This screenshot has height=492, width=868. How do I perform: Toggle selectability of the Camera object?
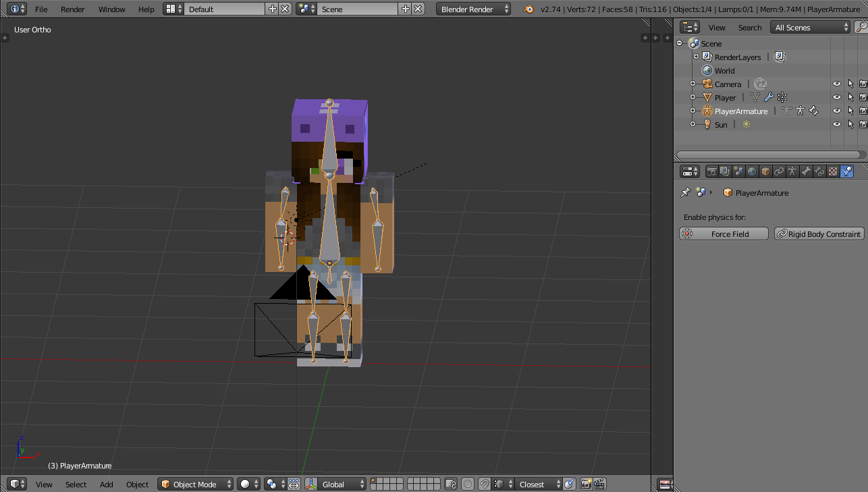(x=850, y=84)
